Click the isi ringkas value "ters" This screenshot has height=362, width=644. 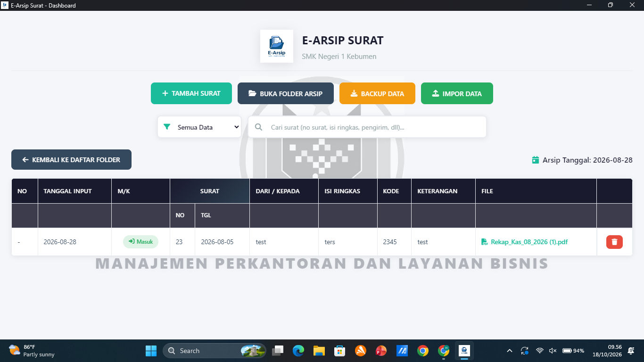tap(330, 242)
